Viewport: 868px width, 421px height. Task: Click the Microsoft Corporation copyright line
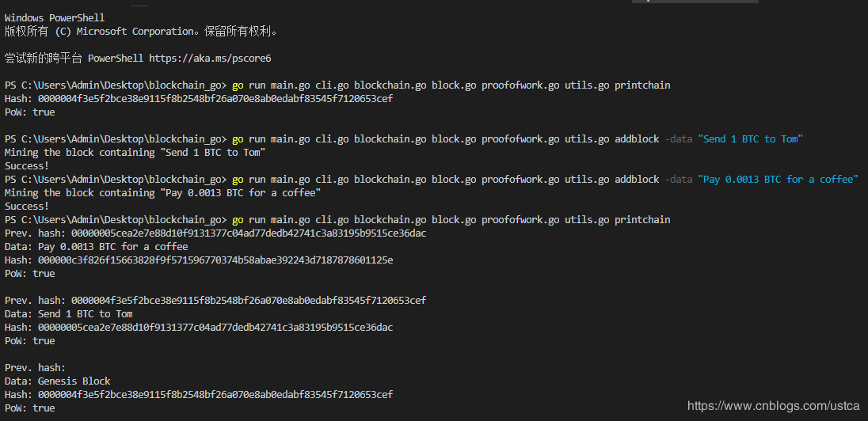pyautogui.click(x=141, y=31)
